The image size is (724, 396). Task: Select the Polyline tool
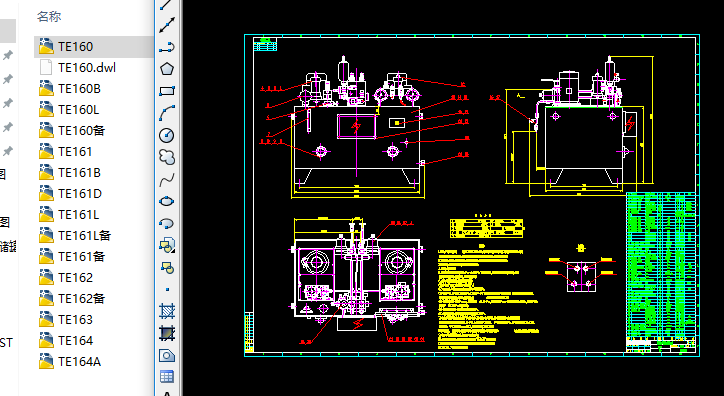167,47
